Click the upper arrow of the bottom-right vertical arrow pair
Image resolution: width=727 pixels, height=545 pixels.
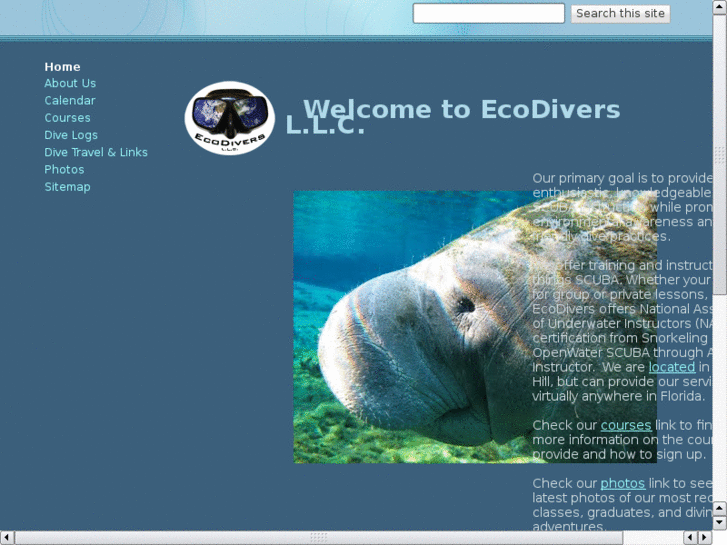pos(720,508)
